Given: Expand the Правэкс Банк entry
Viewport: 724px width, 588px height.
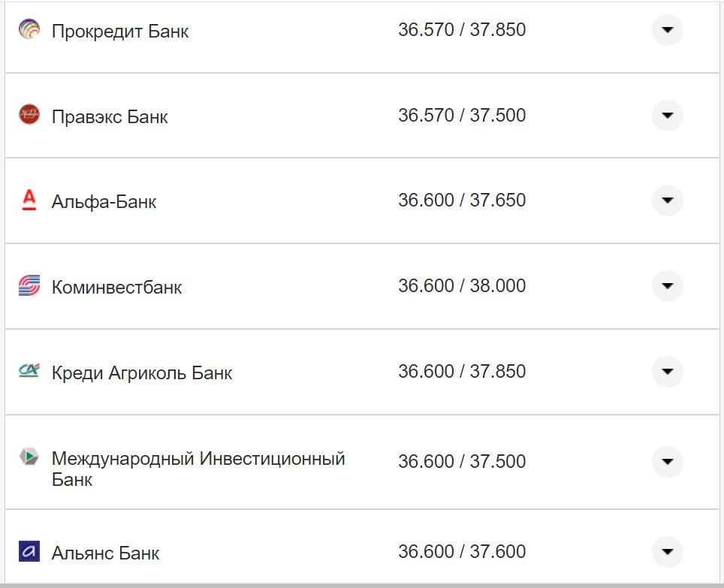Looking at the screenshot, I should pyautogui.click(x=667, y=116).
